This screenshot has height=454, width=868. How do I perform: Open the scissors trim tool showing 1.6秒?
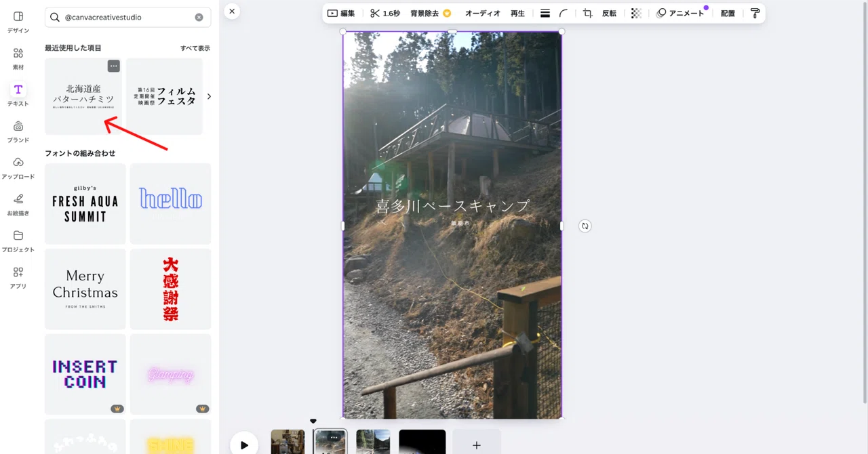pos(385,13)
